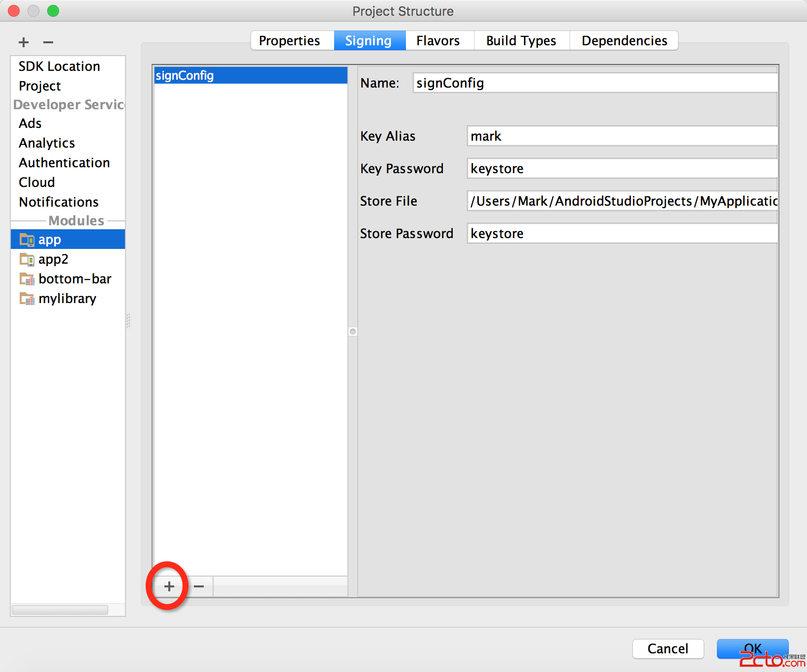
Task: Edit the Name field containing signConfig
Action: [x=595, y=83]
